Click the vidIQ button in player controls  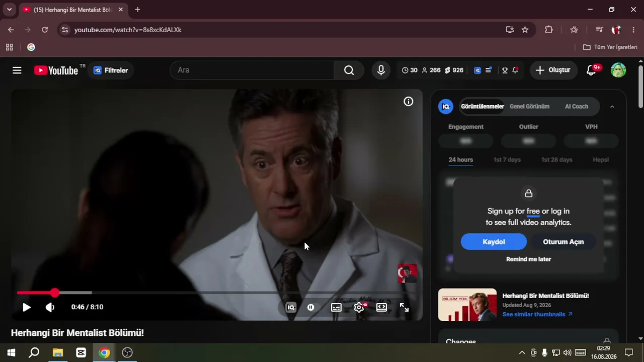(x=291, y=307)
